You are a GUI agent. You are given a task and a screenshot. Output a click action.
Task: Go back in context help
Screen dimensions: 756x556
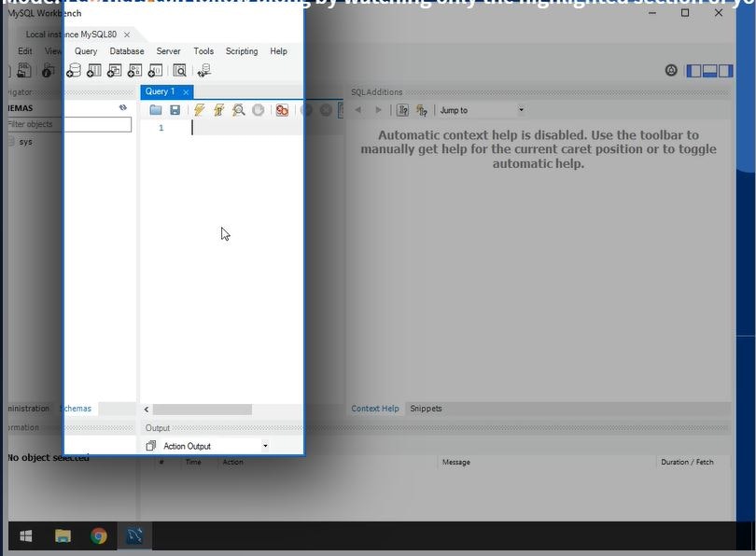358,110
